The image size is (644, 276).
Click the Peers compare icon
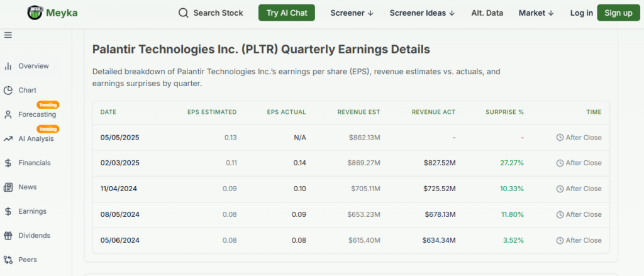click(8, 260)
